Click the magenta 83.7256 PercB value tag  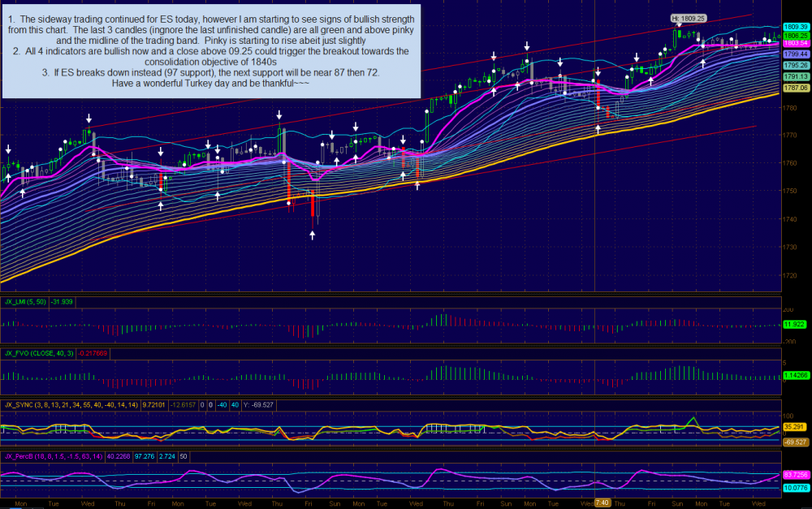pyautogui.click(x=795, y=474)
